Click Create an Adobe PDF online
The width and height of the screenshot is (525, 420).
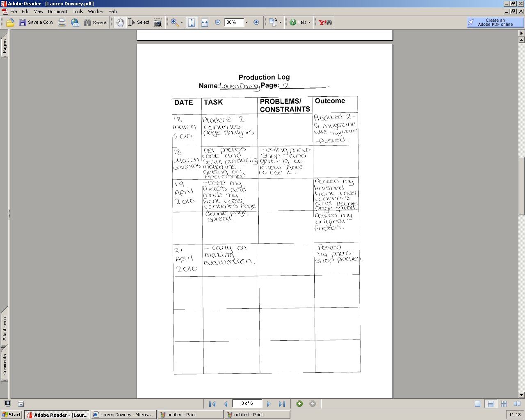pyautogui.click(x=494, y=23)
